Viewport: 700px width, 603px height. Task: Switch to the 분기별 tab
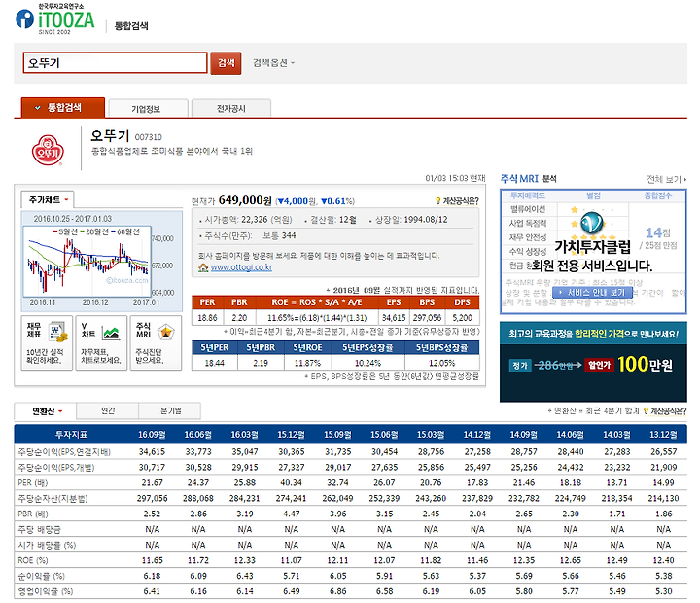tap(170, 411)
